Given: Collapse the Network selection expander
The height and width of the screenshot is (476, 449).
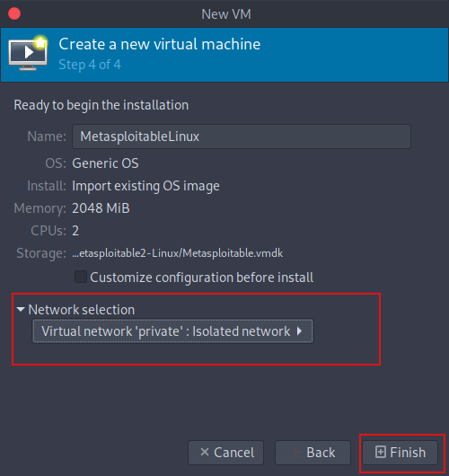Looking at the screenshot, I should 21,310.
